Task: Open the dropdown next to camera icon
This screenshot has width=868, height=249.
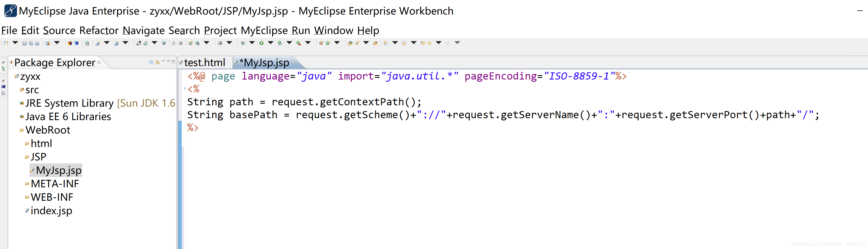Action: coord(229,43)
